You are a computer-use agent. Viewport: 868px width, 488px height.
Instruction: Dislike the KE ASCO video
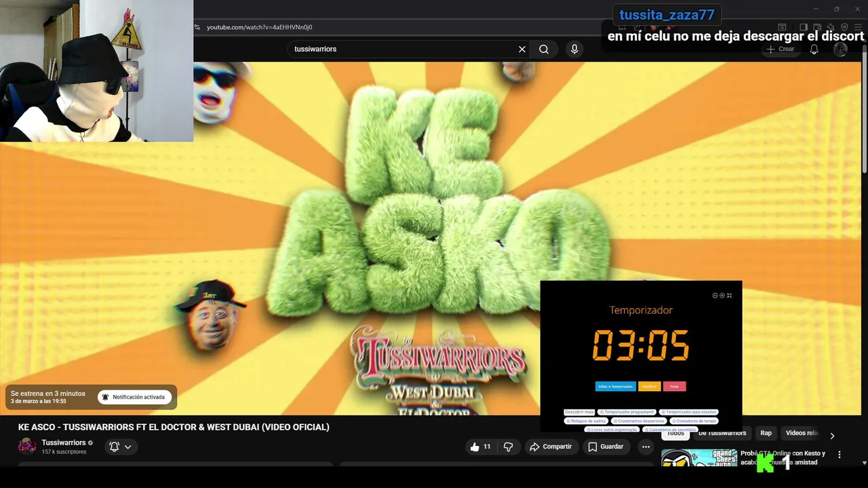(508, 447)
